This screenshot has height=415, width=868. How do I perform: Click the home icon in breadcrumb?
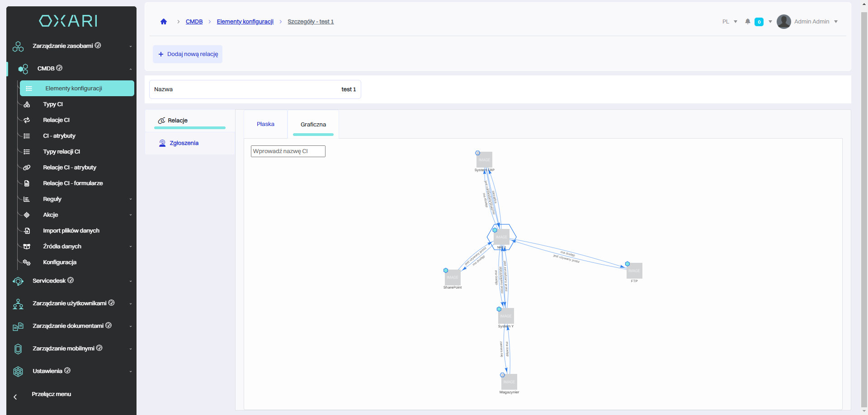click(164, 22)
